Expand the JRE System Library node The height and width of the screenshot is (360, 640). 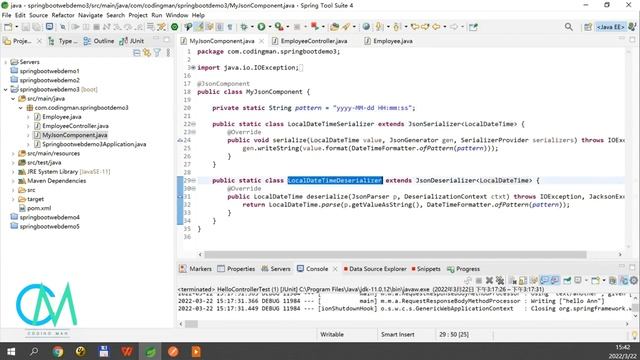tap(13, 172)
